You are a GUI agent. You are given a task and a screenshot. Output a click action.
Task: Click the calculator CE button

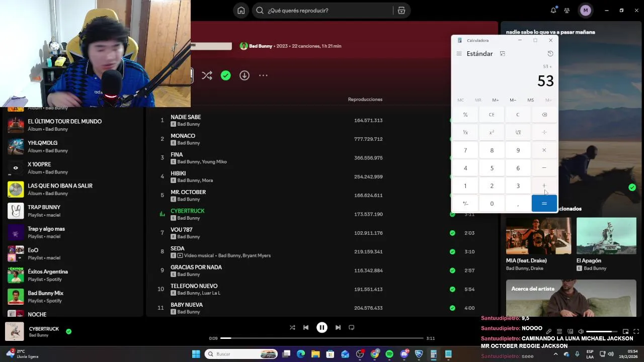coord(492,115)
